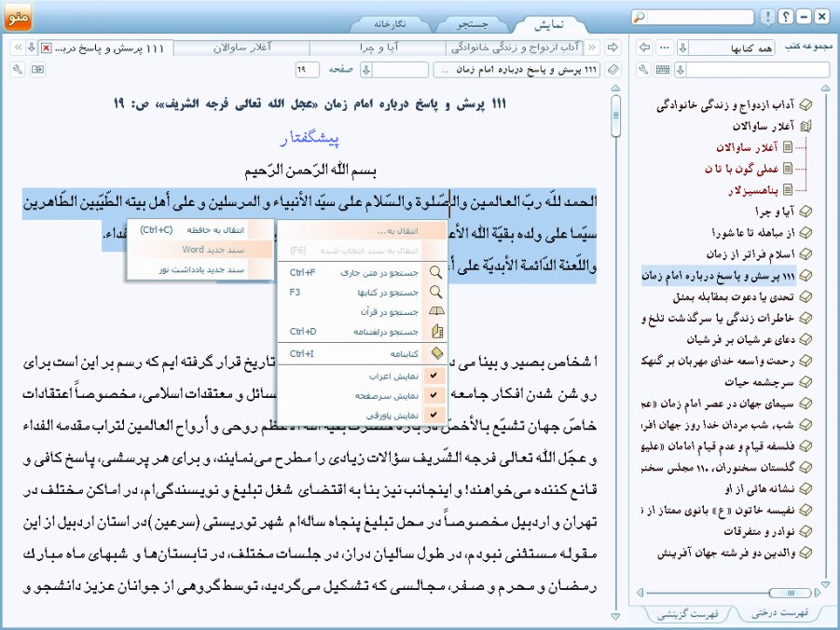This screenshot has height=630, width=840.
Task: Click the panel toggle icon beside text wrench
Action: 37,70
